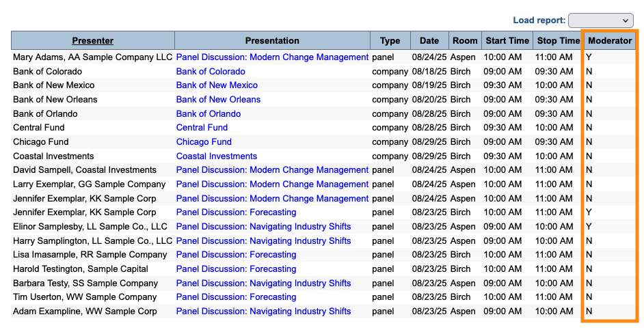
Task: Open the Load report dropdown
Action: (600, 20)
